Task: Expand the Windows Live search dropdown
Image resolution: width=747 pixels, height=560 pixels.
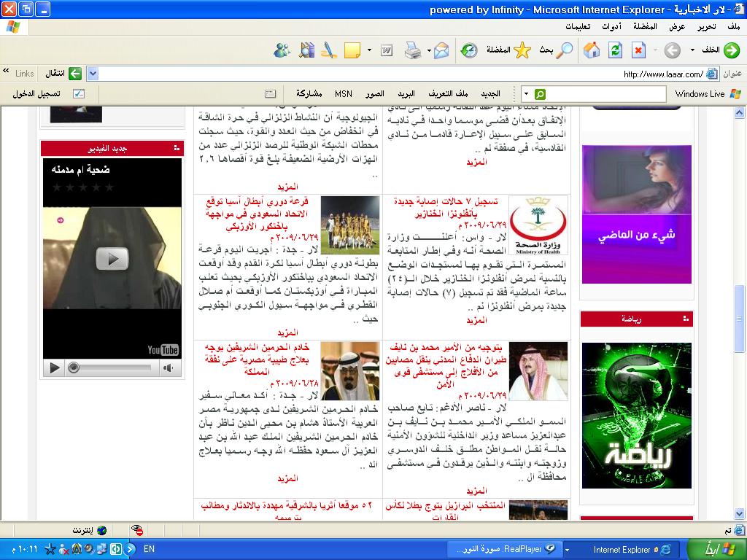Action: point(526,94)
